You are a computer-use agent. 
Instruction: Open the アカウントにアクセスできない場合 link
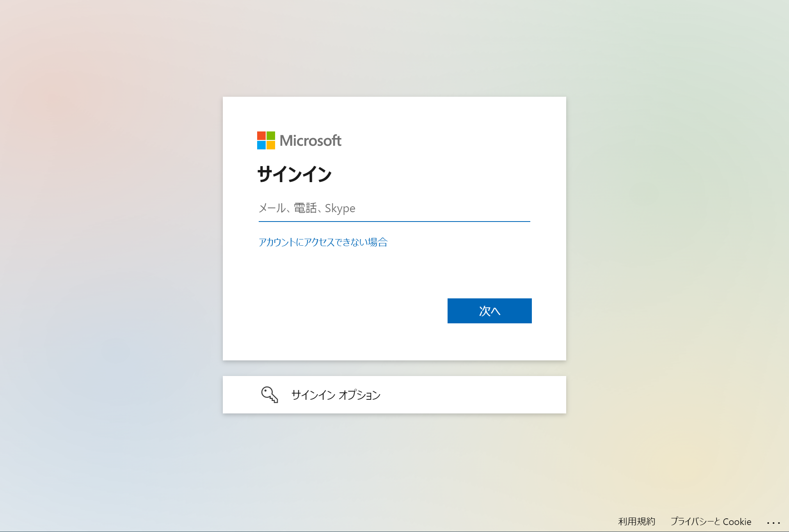tap(323, 242)
